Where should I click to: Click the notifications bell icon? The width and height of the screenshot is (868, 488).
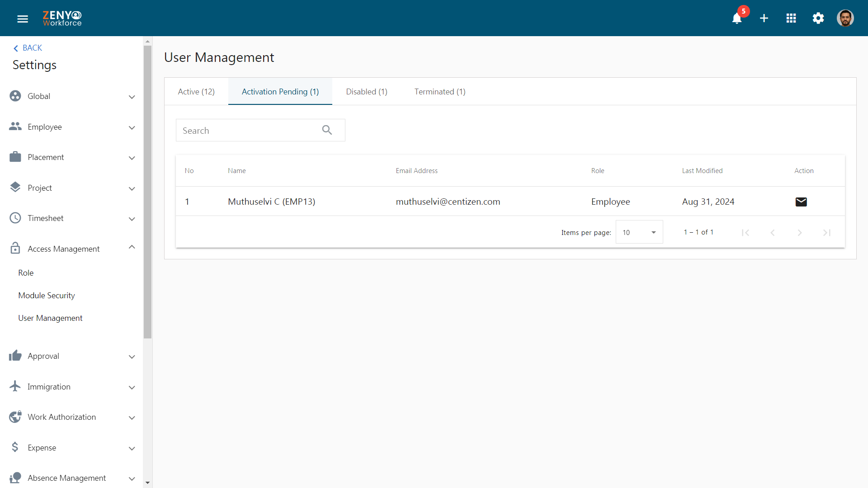(x=737, y=18)
